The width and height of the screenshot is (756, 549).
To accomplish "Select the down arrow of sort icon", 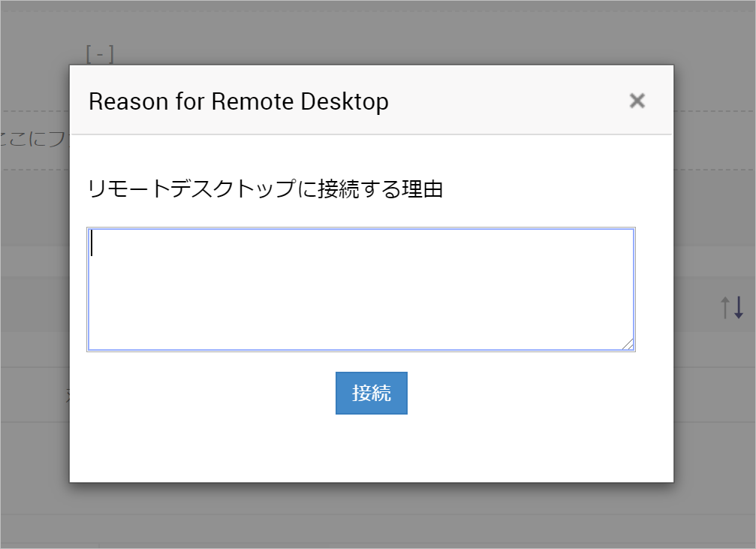I will pyautogui.click(x=739, y=306).
